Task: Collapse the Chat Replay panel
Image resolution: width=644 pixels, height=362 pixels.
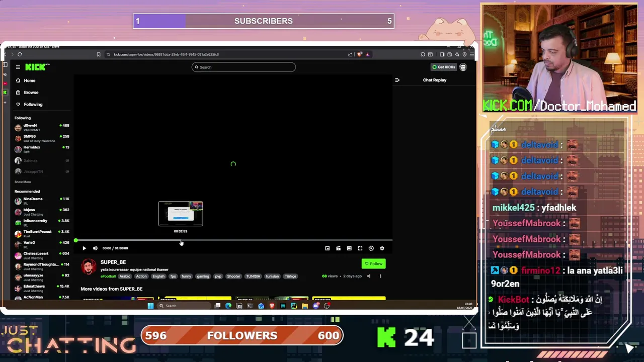Action: [397, 80]
